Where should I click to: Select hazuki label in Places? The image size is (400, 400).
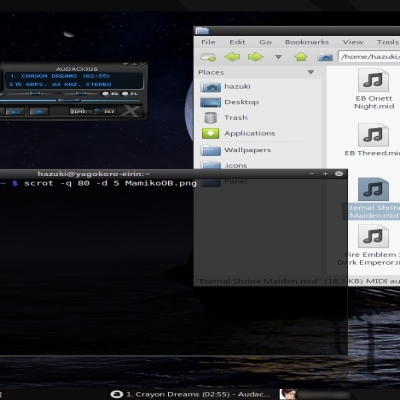[x=237, y=86]
